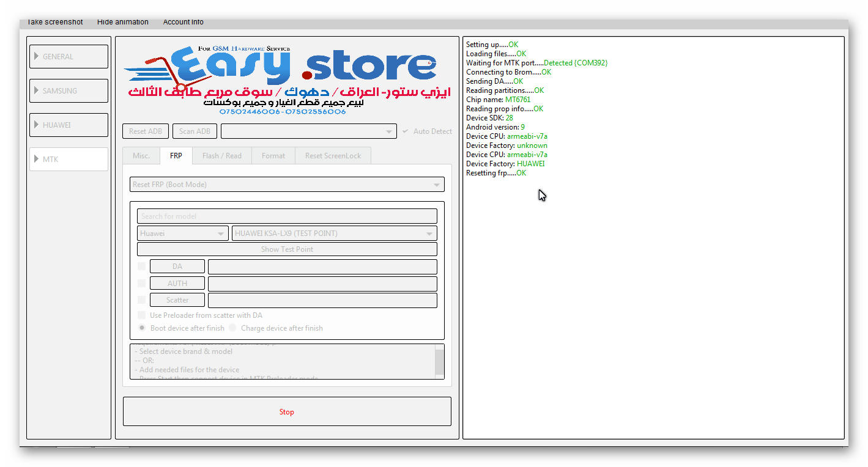Open the HUAWEI KSA-LX9 model dropdown
This screenshot has height=467, width=868.
pyautogui.click(x=335, y=233)
